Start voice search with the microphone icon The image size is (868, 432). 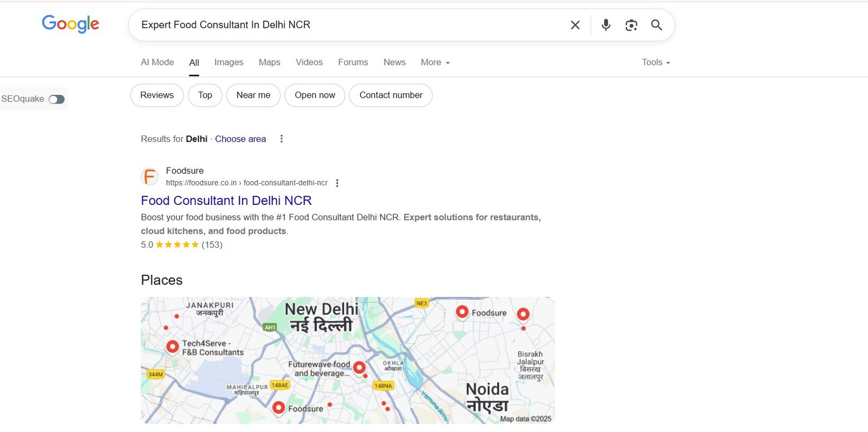606,25
